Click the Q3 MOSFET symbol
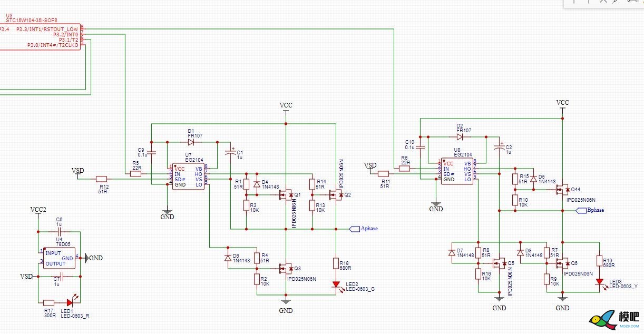This screenshot has width=644, height=334. [287, 269]
